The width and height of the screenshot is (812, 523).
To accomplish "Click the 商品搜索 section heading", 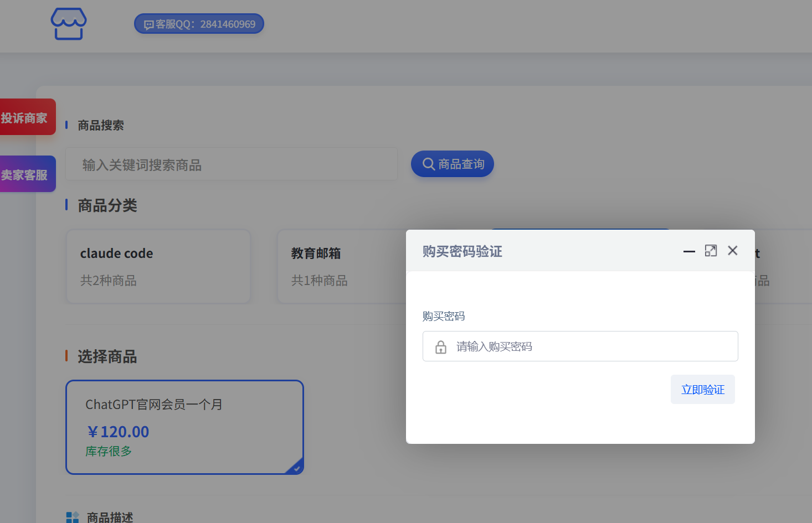I will click(101, 126).
